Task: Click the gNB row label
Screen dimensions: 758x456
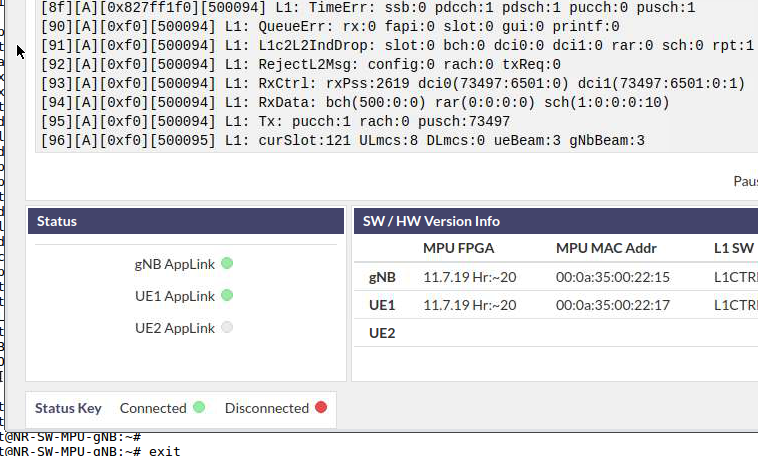Action: (x=382, y=277)
